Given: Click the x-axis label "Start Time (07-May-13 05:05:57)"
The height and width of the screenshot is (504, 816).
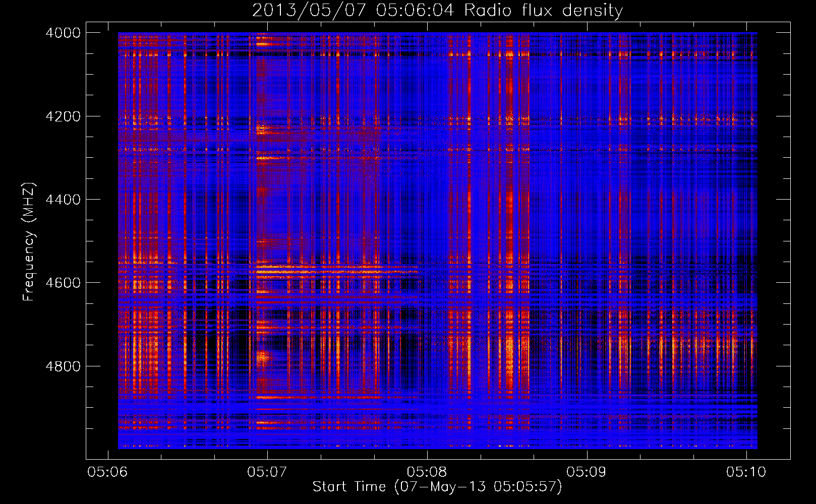Looking at the screenshot, I should click(x=437, y=487).
